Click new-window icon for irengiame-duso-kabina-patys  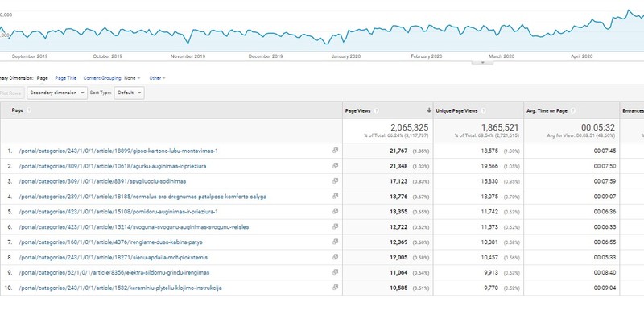point(335,242)
